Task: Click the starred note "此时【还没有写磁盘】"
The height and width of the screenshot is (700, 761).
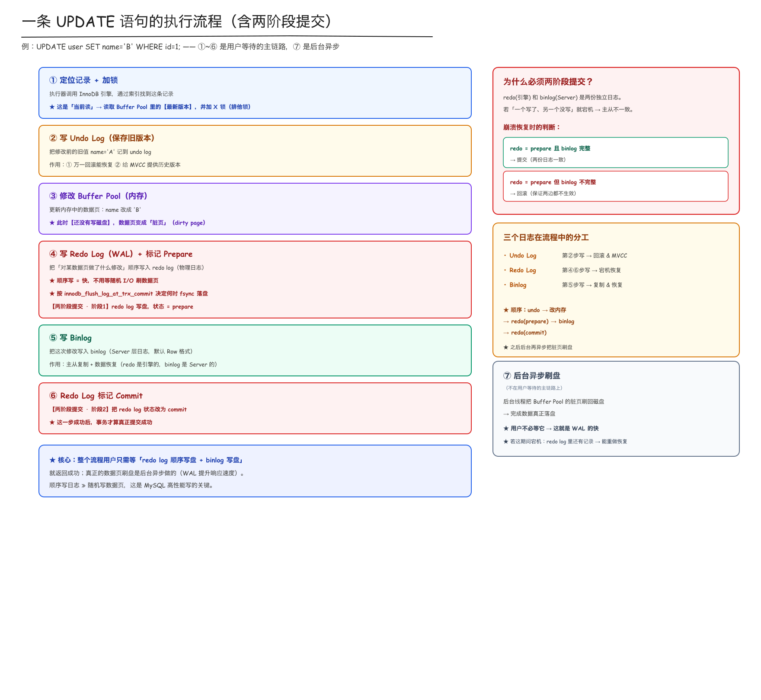Action: coord(82,223)
